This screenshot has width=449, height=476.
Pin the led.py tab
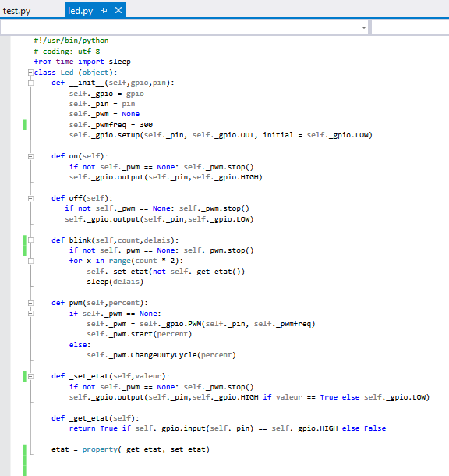[104, 11]
